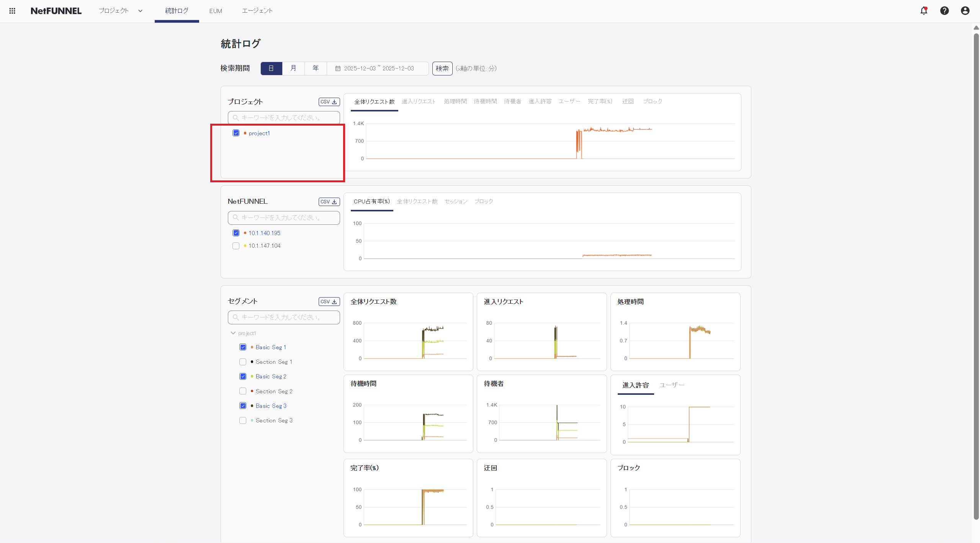Select the 月 period button
The image size is (980, 543).
[x=293, y=69]
